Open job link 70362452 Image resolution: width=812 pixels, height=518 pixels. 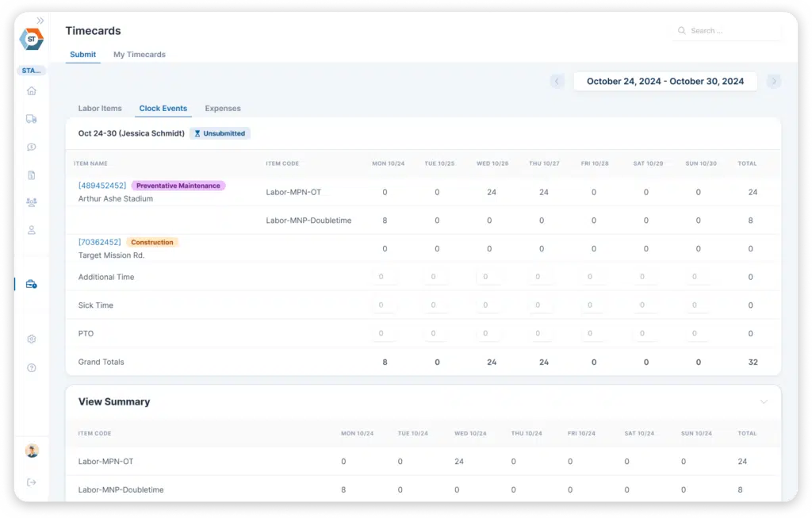pyautogui.click(x=99, y=243)
